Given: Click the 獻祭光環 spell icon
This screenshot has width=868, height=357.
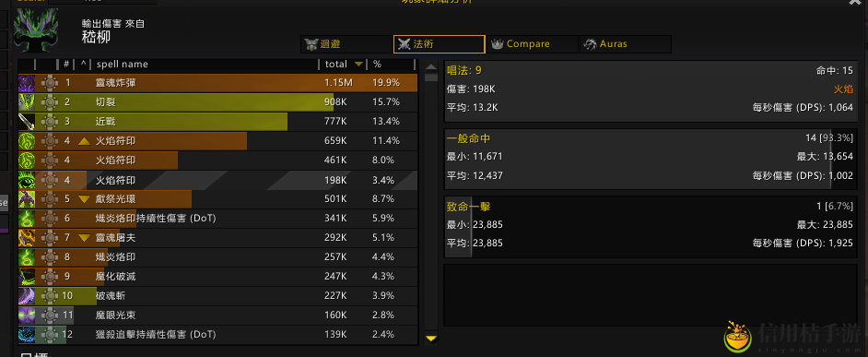Looking at the screenshot, I should point(27,199).
